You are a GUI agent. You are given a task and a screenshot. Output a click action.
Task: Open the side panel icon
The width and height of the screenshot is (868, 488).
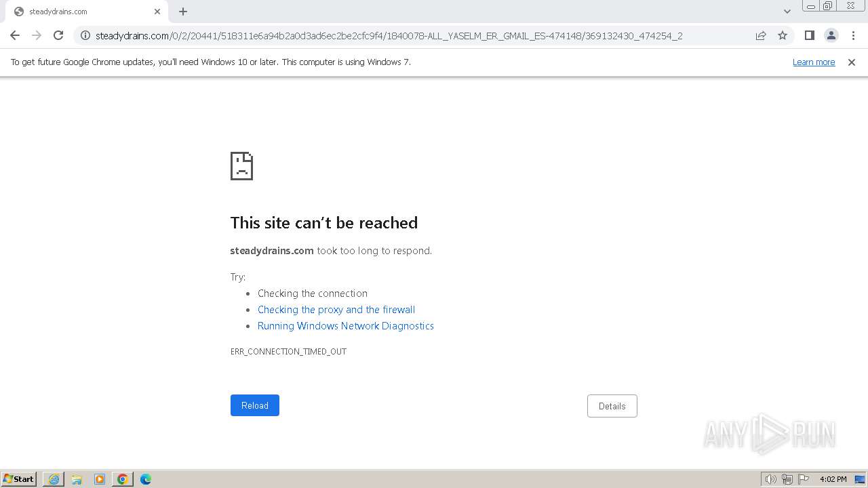tap(809, 35)
